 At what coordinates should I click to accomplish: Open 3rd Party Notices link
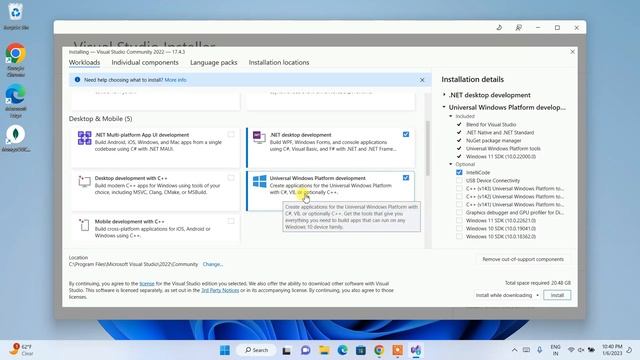[220, 290]
